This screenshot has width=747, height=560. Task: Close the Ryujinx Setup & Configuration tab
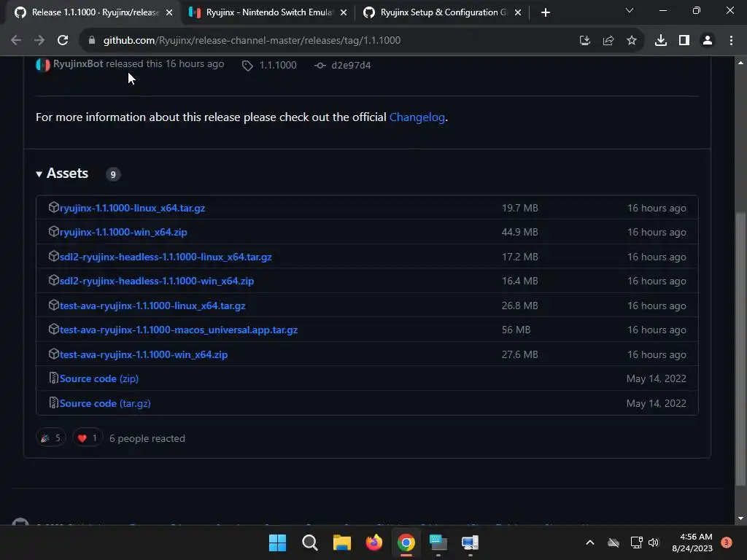coord(518,12)
